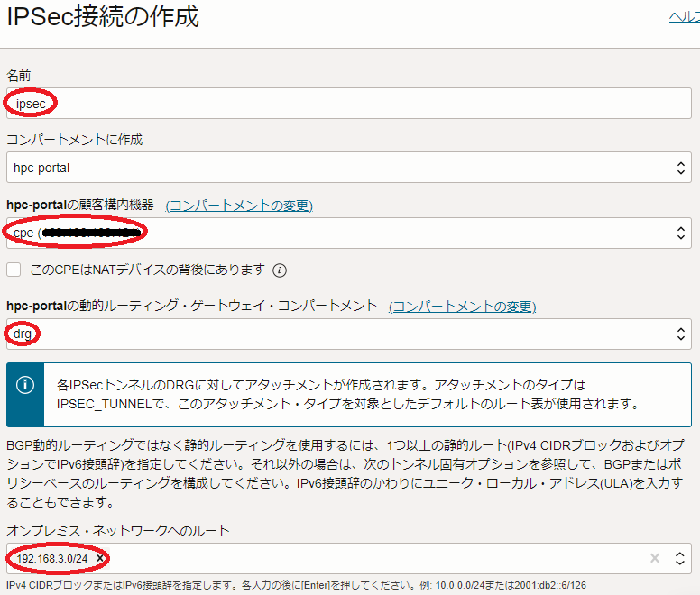700x595 pixels.
Task: Click コンパートメントの変更 link beside 顧客構内機器
Action: (x=238, y=206)
